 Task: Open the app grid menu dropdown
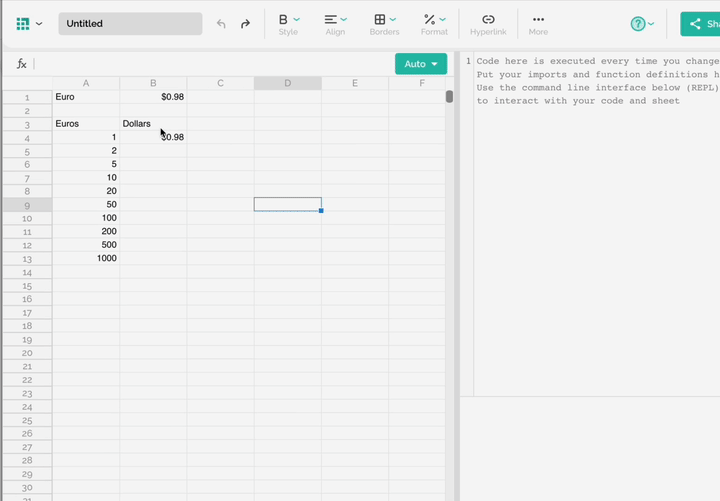click(29, 24)
